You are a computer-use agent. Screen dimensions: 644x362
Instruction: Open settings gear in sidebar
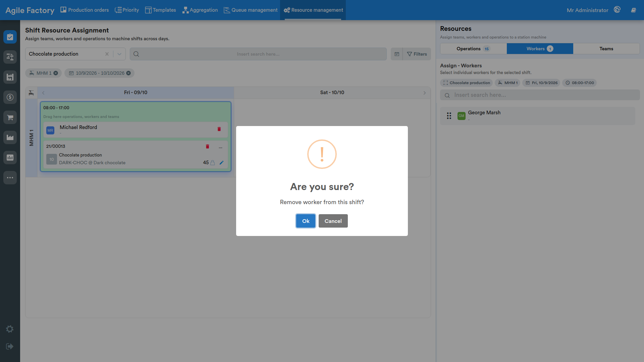pos(10,329)
